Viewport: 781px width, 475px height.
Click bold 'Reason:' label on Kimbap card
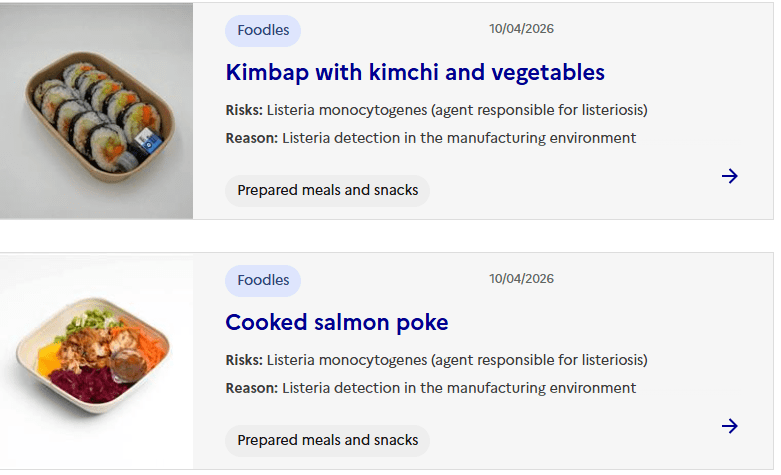251,138
